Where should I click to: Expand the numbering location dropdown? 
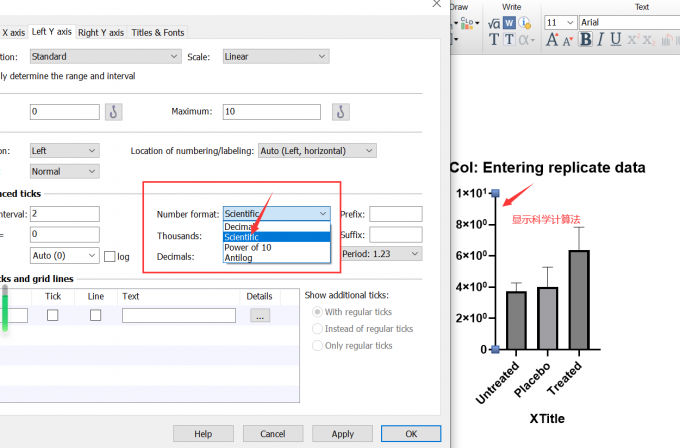pyautogui.click(x=316, y=150)
